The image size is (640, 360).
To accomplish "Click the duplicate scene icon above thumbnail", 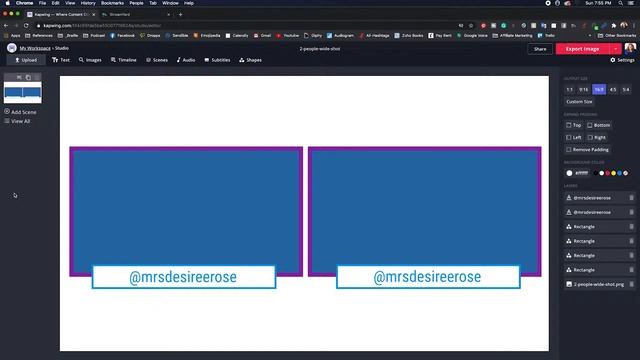I will coord(28,77).
